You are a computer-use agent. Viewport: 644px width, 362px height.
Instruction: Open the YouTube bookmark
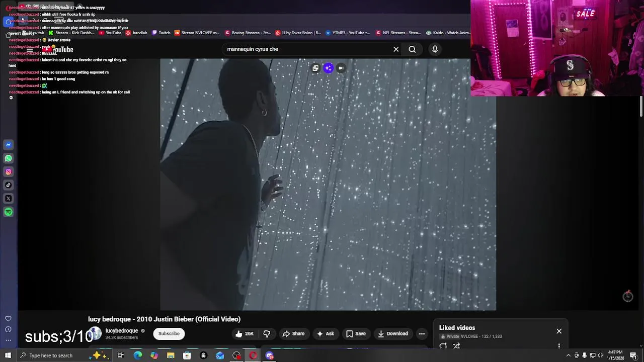click(x=110, y=33)
